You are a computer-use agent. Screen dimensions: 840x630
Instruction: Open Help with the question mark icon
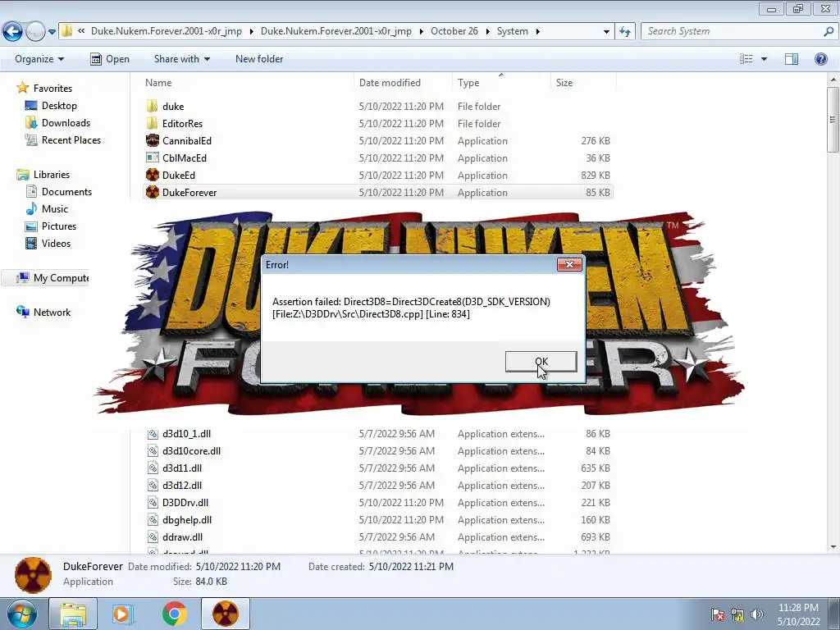[x=820, y=59]
